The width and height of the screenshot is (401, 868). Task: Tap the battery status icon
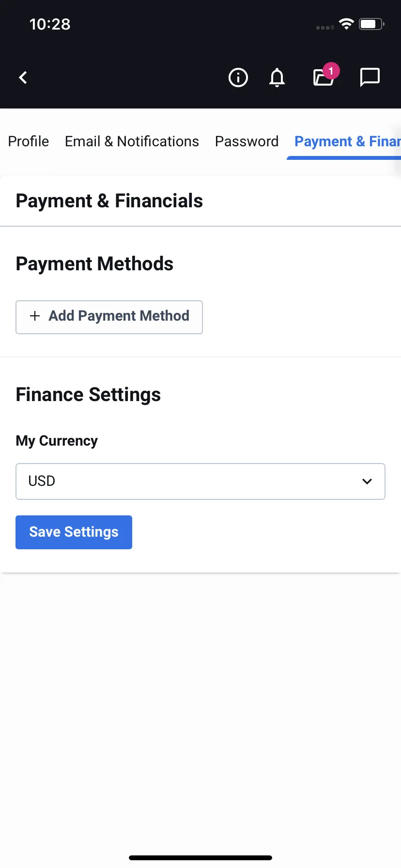click(371, 24)
